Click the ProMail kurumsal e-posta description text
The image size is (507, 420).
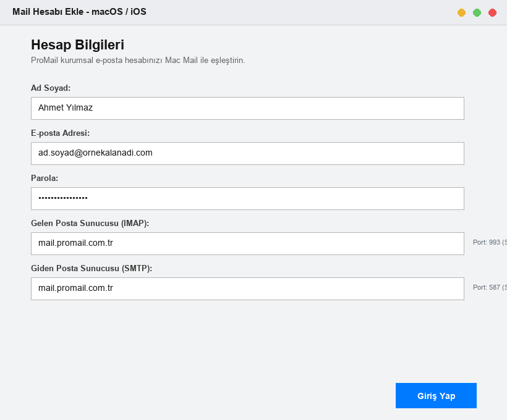coord(138,61)
